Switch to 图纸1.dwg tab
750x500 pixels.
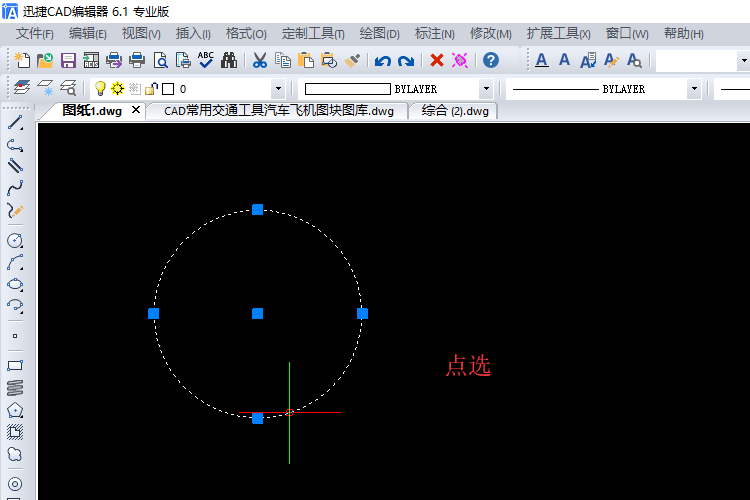click(92, 111)
